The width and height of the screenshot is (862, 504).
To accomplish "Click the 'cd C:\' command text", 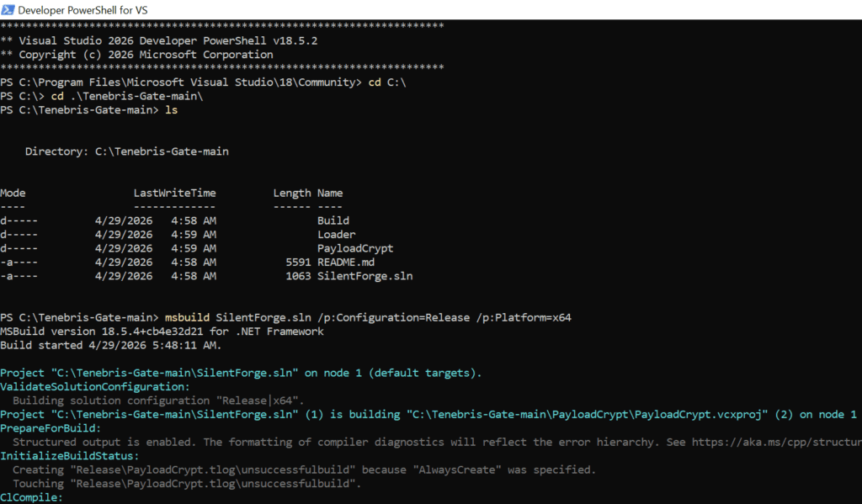I will click(387, 82).
